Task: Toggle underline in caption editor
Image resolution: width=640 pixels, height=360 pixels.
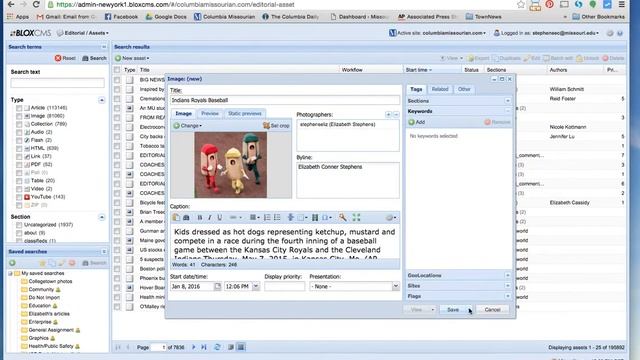Action: [x=219, y=218]
